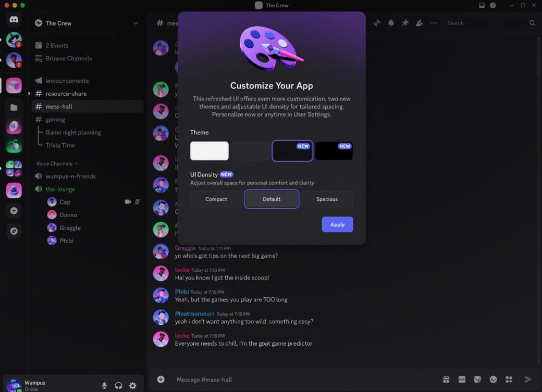This screenshot has height=392, width=542.
Task: Show the member list icon
Action: [419, 23]
